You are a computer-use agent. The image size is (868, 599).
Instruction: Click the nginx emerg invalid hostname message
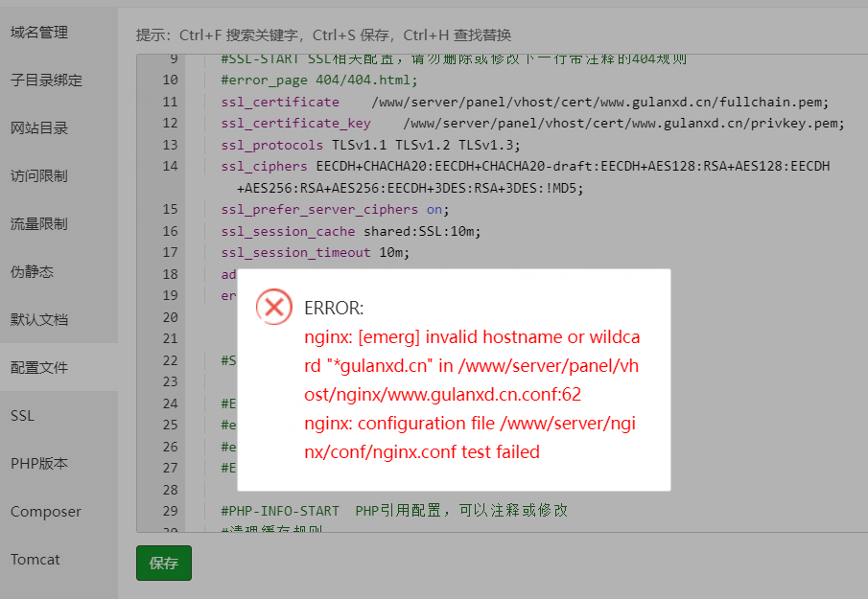(472, 365)
